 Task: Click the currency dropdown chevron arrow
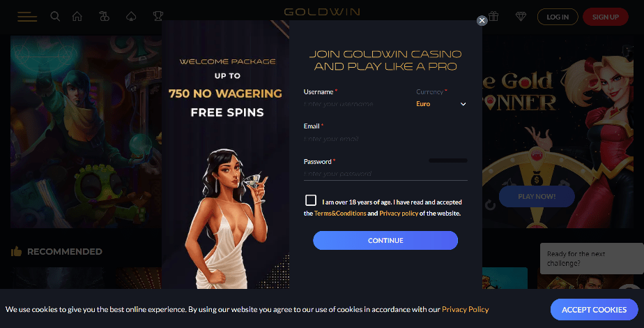pyautogui.click(x=463, y=104)
